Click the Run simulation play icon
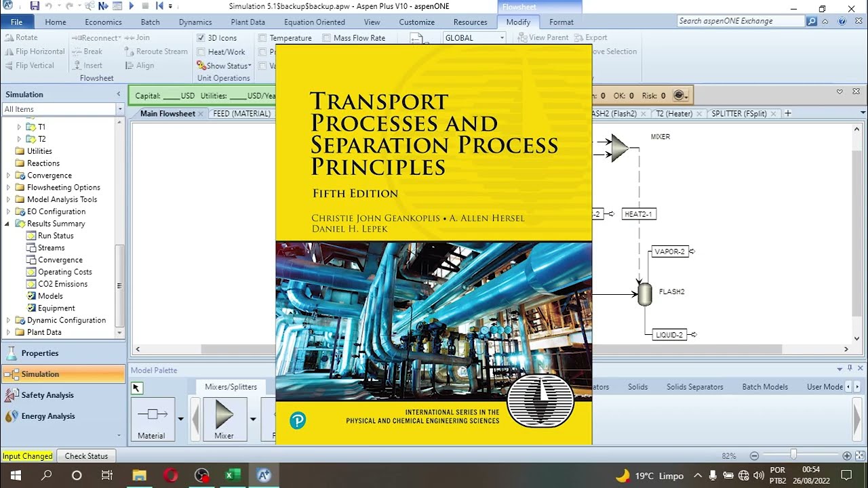The width and height of the screenshot is (868, 488). (132, 6)
